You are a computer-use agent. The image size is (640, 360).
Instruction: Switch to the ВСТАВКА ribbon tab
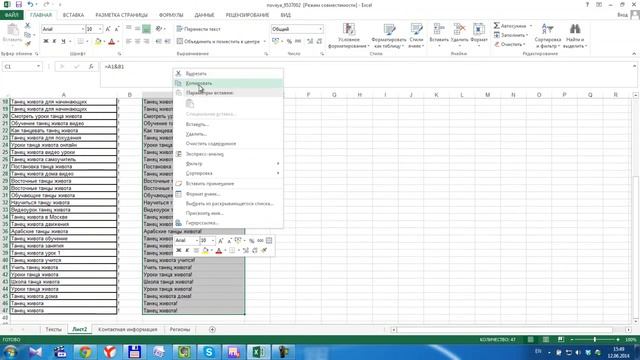[x=73, y=15]
